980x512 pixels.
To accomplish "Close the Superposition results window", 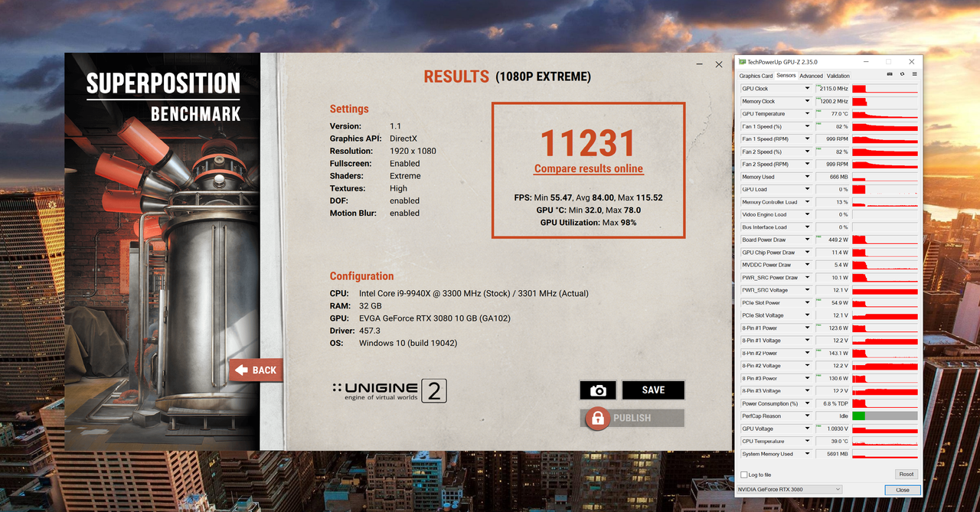I will (719, 64).
